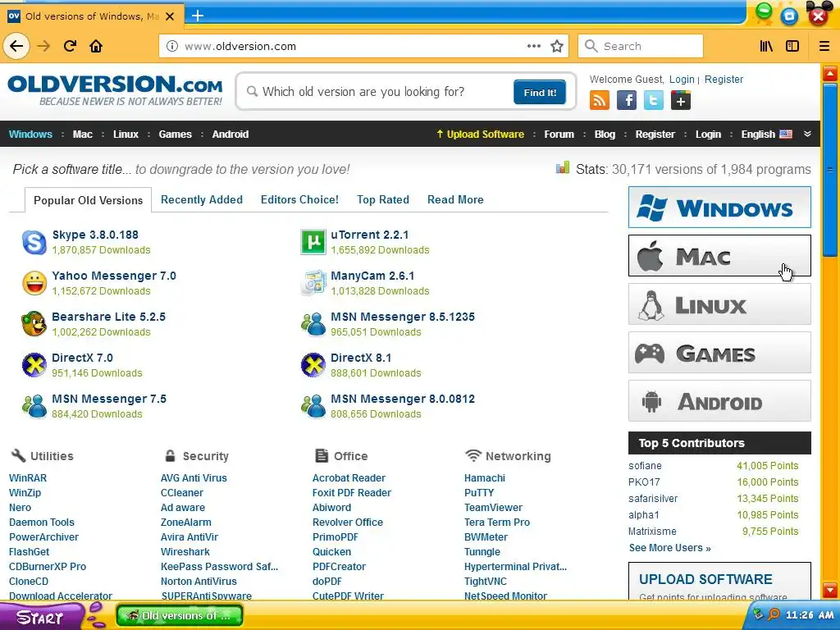Open the Google Plus share icon
The image size is (840, 630).
(x=680, y=100)
